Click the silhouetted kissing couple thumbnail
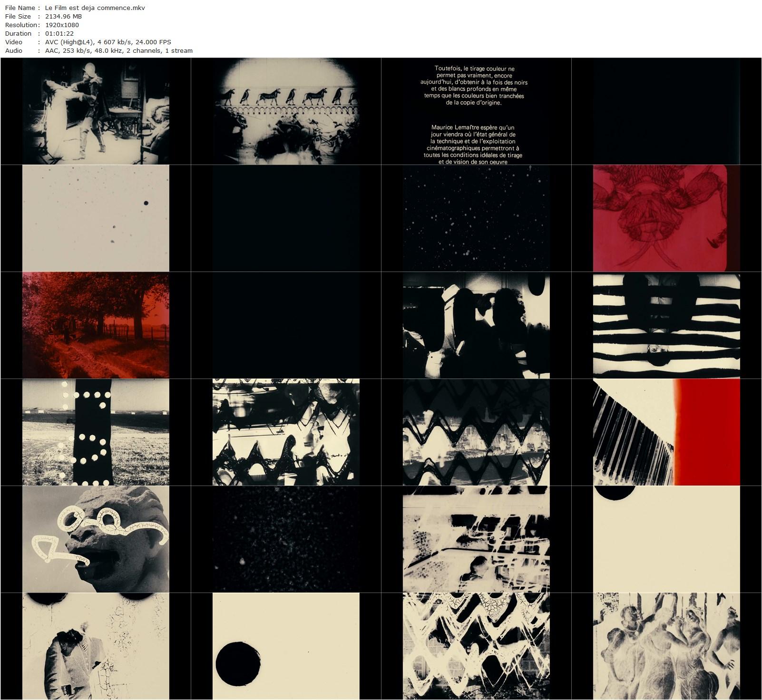Image resolution: width=762 pixels, height=700 pixels. (x=476, y=325)
